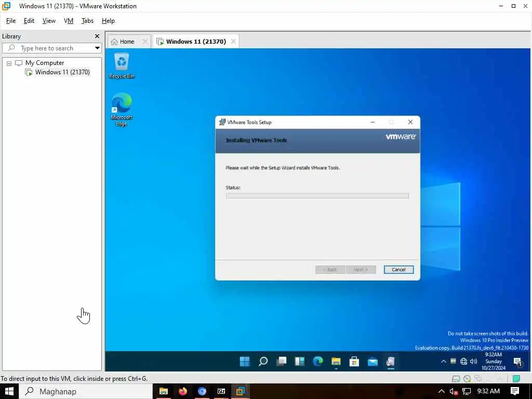Screen dimensions: 532x399
Task: Select Windows 11 (21370) in library tree
Action: (x=62, y=72)
